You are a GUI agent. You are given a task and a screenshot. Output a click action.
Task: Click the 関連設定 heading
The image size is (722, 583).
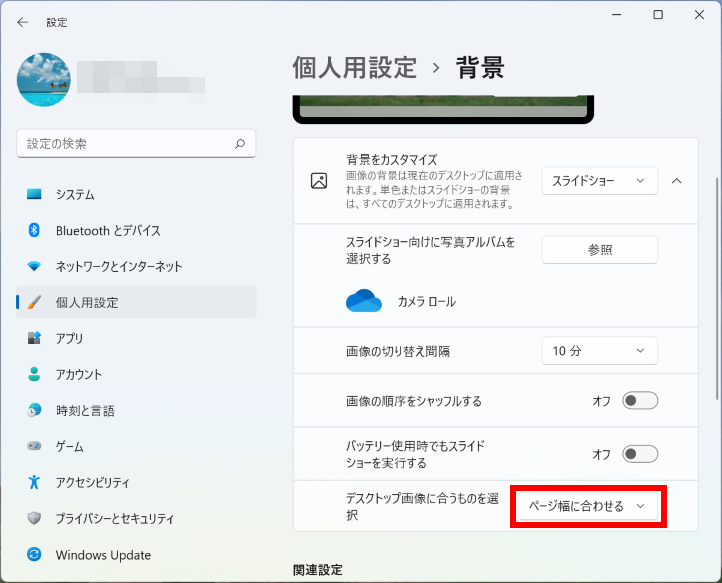pos(318,570)
